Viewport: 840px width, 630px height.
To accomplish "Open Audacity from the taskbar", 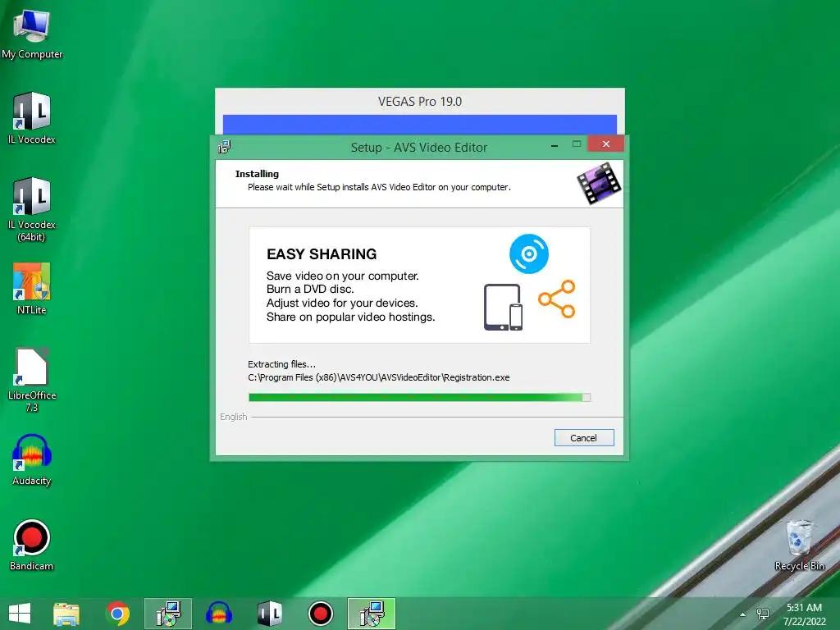I will click(218, 614).
